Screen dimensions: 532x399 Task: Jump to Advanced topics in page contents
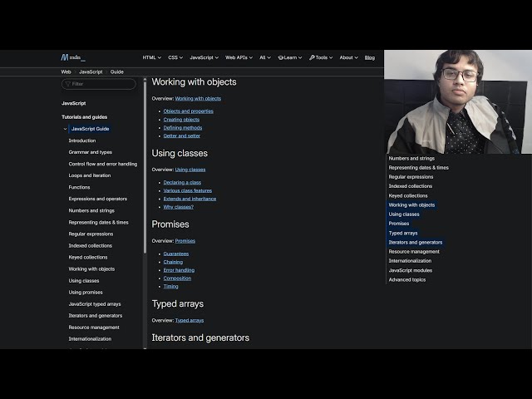pos(406,279)
